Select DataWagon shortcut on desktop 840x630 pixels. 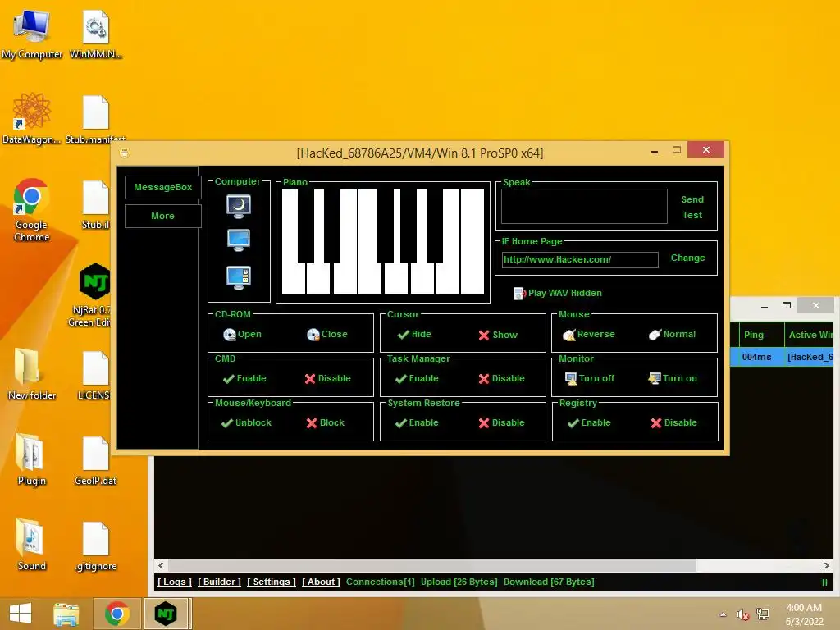coord(32,118)
